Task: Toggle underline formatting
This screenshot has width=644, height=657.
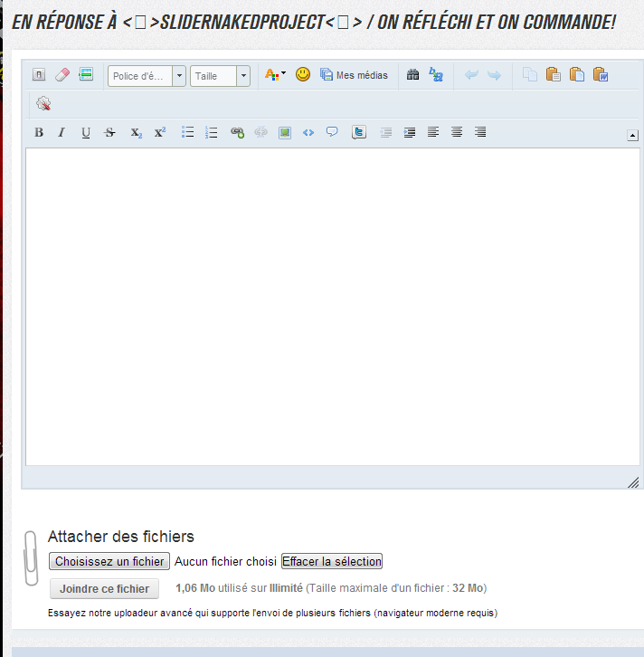Action: (86, 132)
